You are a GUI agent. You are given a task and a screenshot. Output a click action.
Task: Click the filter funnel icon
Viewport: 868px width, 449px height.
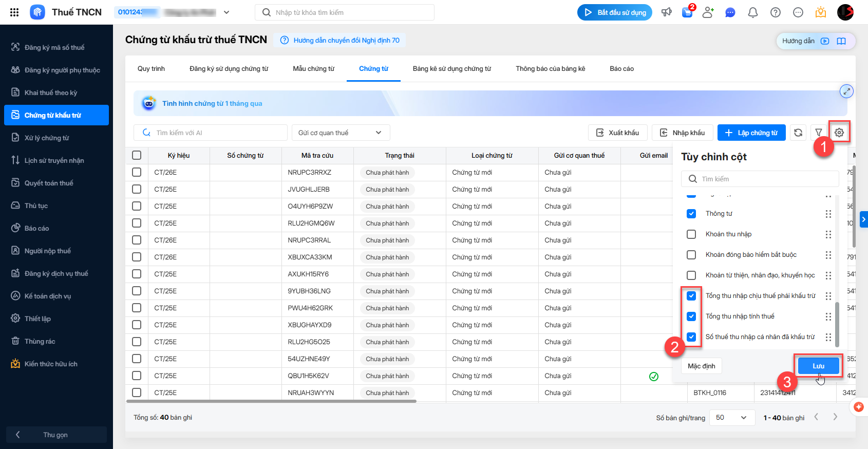819,133
